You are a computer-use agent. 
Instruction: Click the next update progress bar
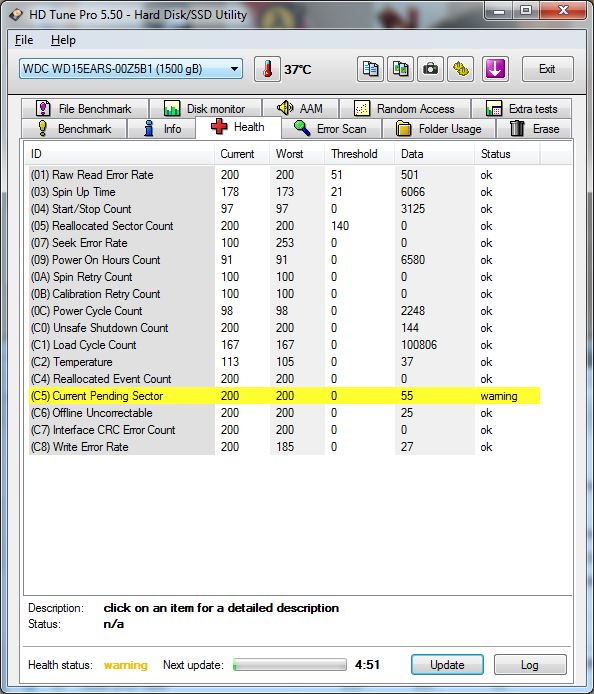[290, 664]
